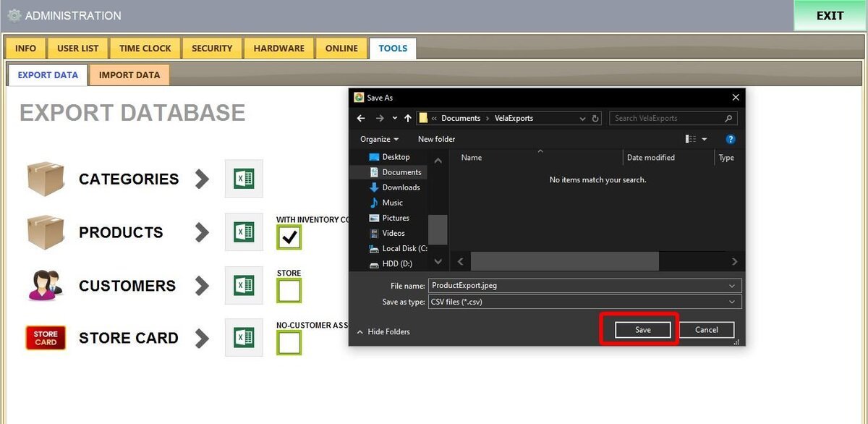Check the Store checkbox
Screen dimensions: 868x424
click(289, 290)
